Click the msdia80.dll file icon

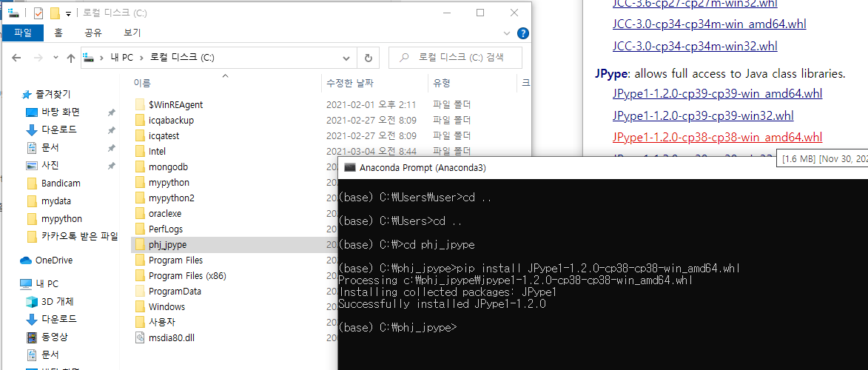click(x=140, y=337)
